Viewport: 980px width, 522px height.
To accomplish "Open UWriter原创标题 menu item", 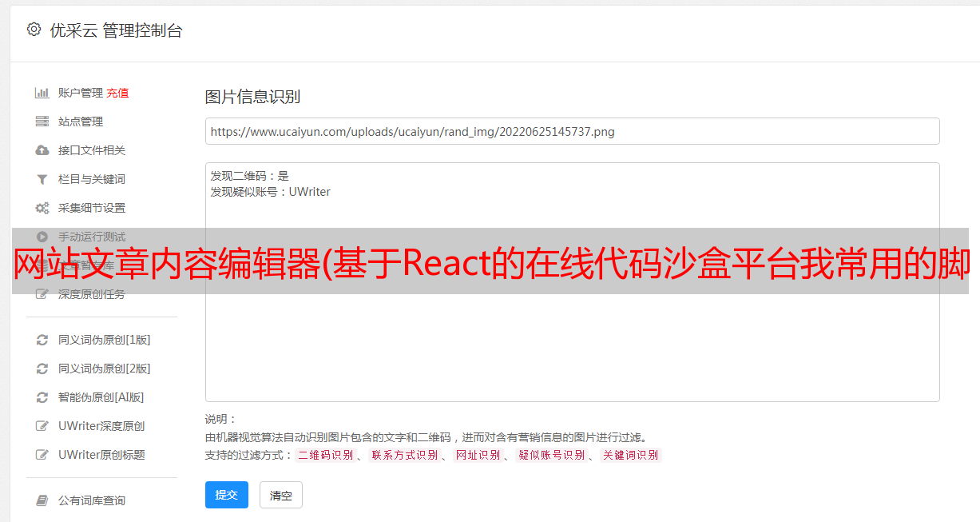I will (x=101, y=455).
